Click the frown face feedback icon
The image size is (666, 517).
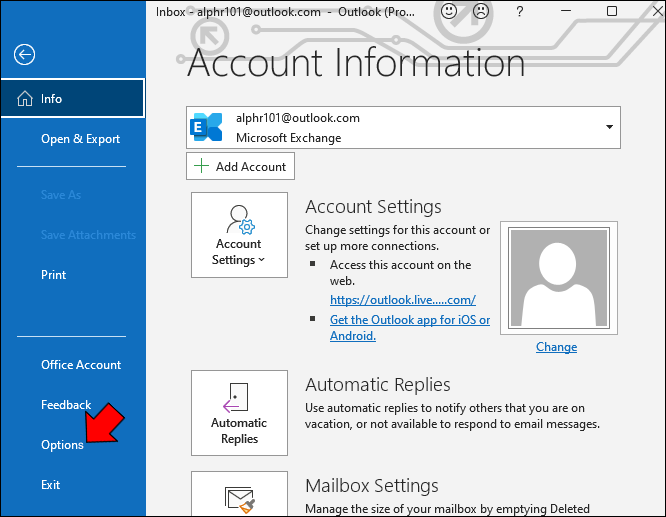coord(481,12)
